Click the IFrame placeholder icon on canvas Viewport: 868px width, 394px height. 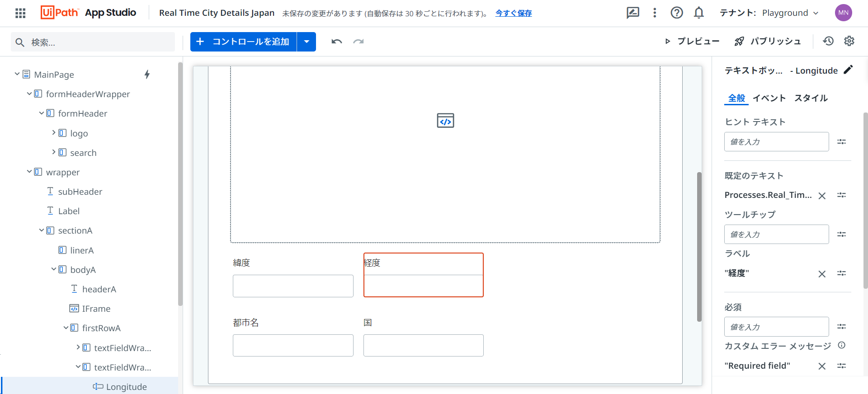(x=445, y=121)
